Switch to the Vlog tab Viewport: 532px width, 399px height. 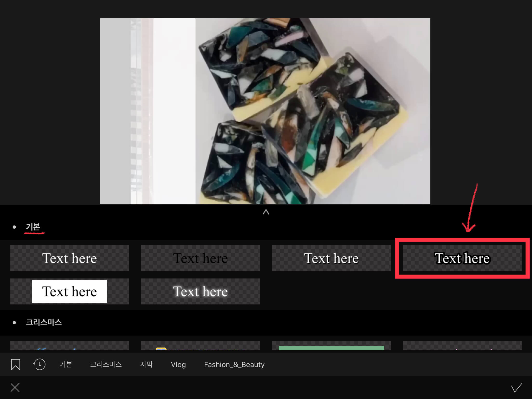[x=178, y=364]
